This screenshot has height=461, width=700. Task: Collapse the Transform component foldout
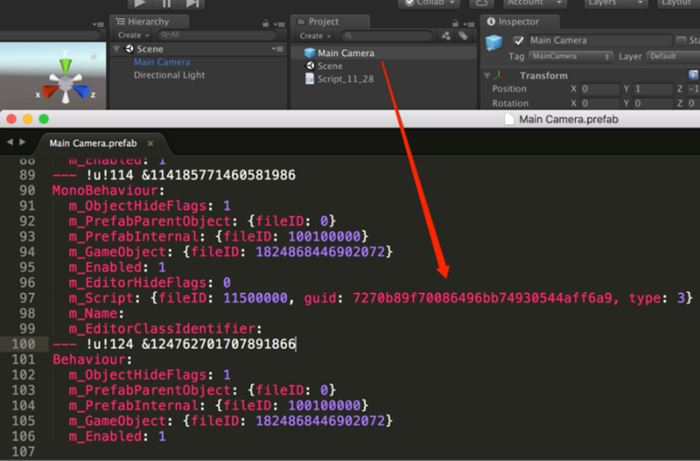[488, 76]
